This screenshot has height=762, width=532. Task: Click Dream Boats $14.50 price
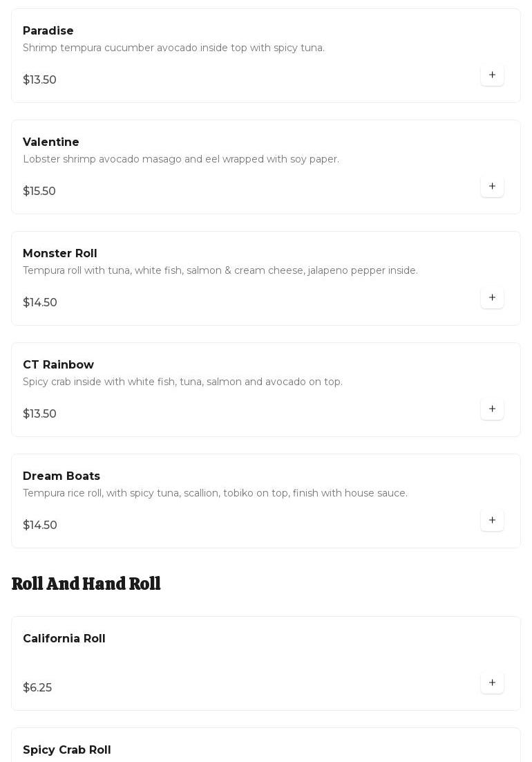pyautogui.click(x=40, y=526)
